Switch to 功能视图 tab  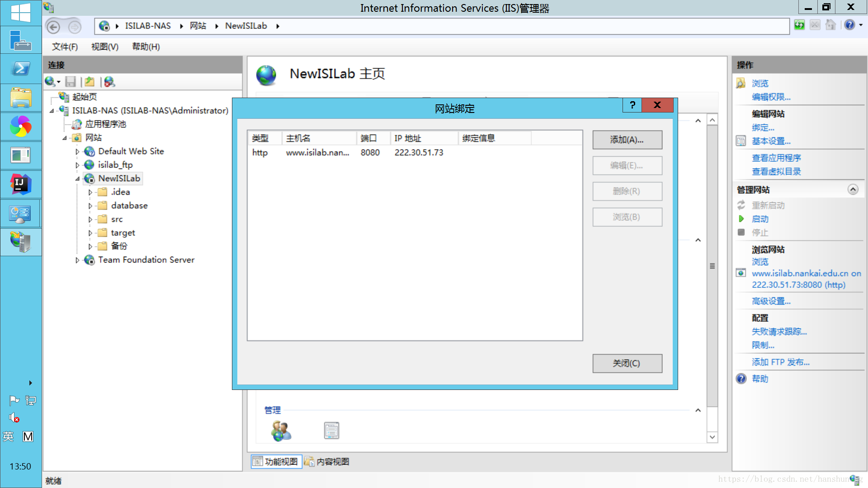click(x=276, y=461)
